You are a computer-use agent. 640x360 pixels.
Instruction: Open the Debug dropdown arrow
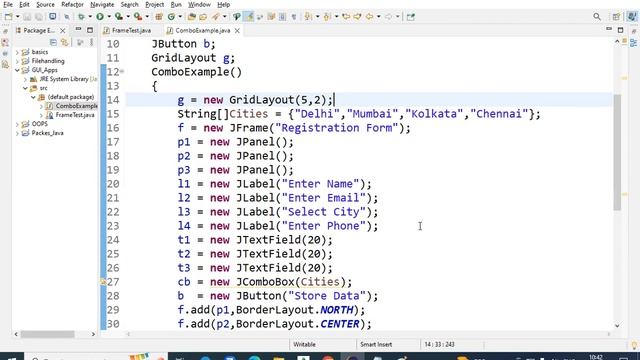click(90, 17)
